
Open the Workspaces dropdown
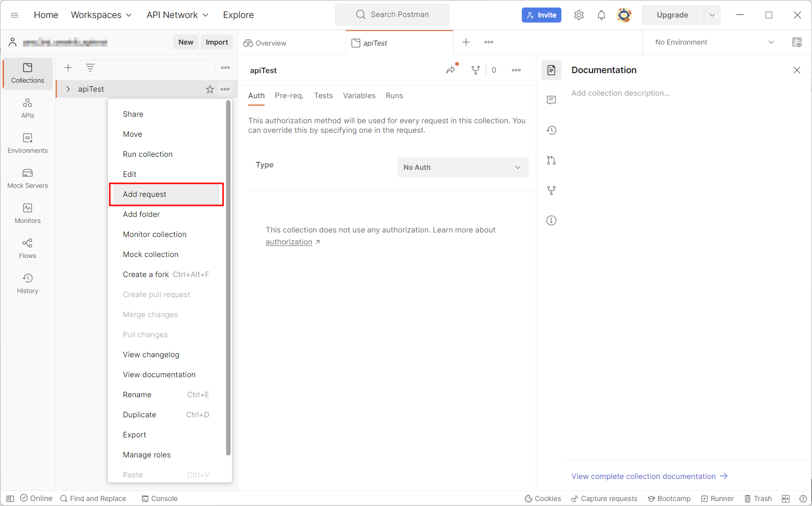[101, 15]
